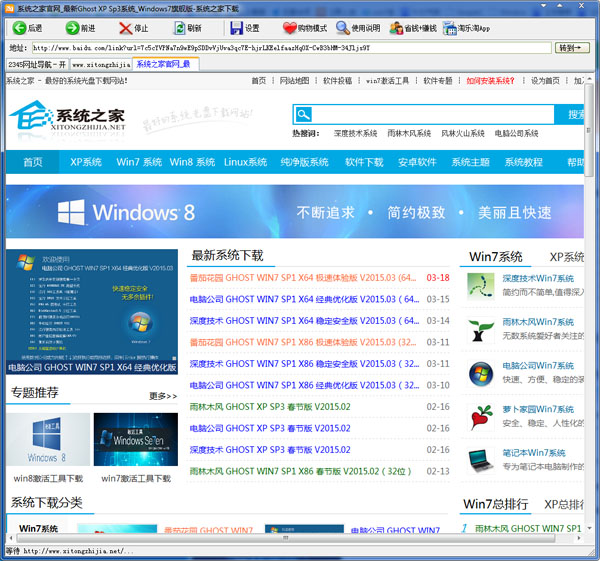Screen dimensions: 600x561
Task: Open 安卓软件 navigation menu item
Action: 417,162
